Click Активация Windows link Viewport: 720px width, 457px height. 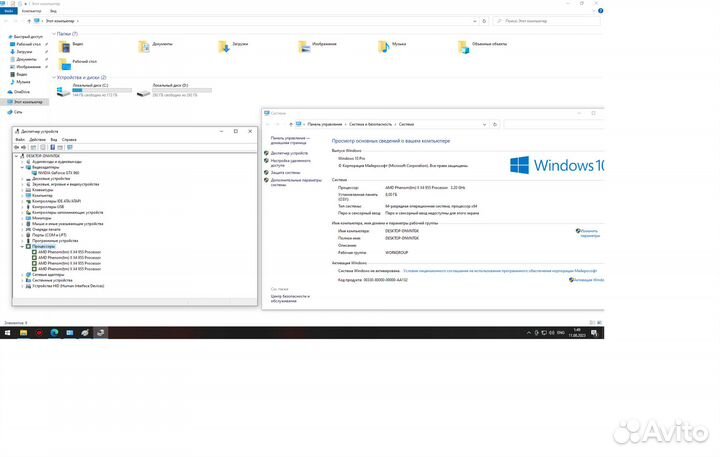point(589,280)
